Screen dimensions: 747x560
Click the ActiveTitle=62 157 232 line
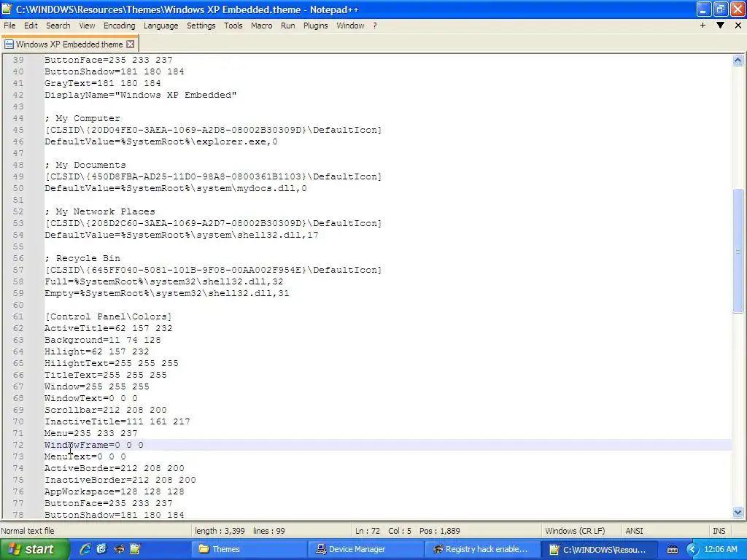pos(109,328)
